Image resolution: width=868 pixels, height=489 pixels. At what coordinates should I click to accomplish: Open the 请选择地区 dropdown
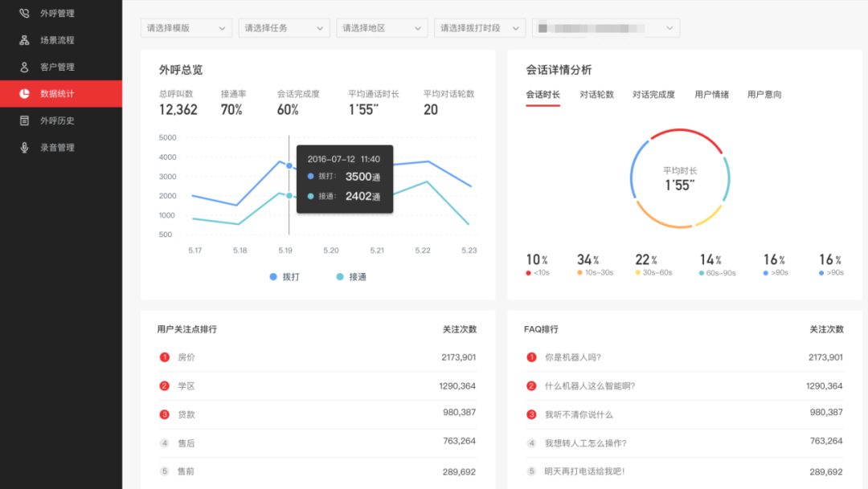tap(383, 28)
